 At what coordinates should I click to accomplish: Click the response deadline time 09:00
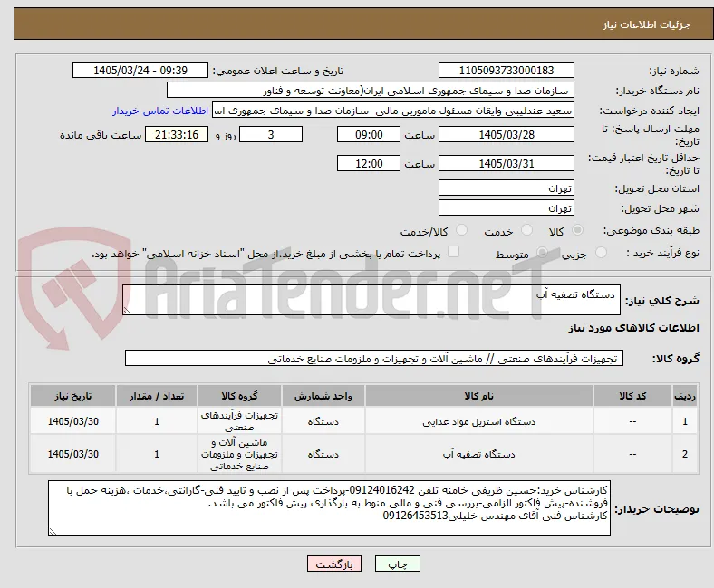point(369,134)
